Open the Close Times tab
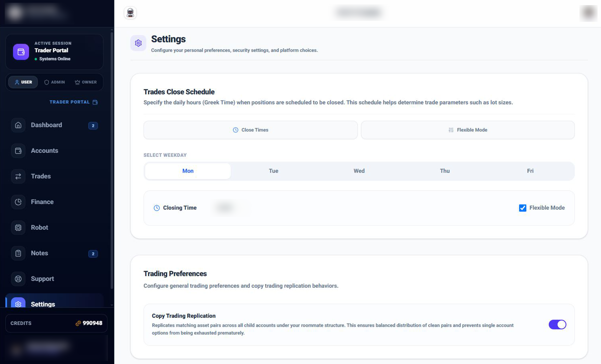This screenshot has height=364, width=601. click(250, 130)
